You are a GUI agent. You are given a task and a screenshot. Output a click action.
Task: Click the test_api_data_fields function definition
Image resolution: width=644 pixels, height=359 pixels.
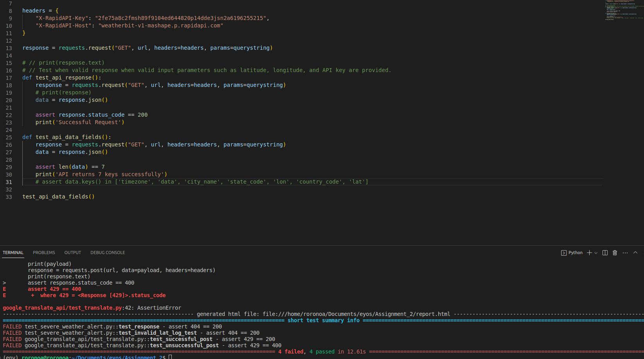72,137
